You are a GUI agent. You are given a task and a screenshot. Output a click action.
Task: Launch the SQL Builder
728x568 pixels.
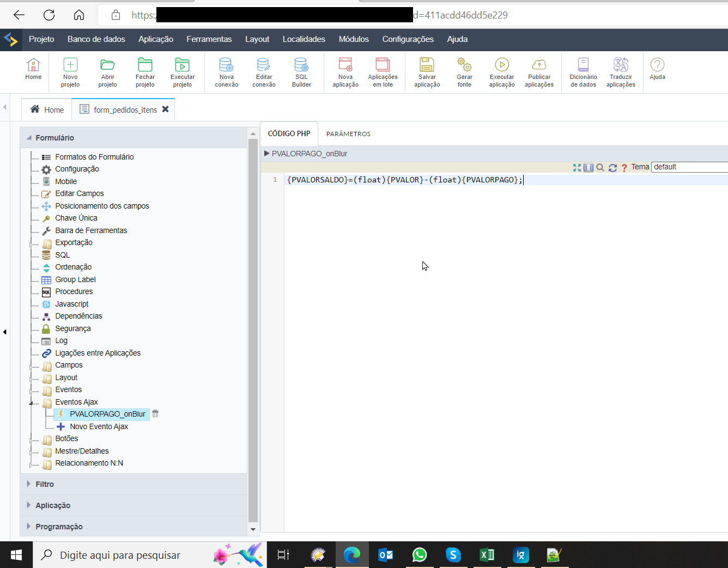click(x=301, y=72)
